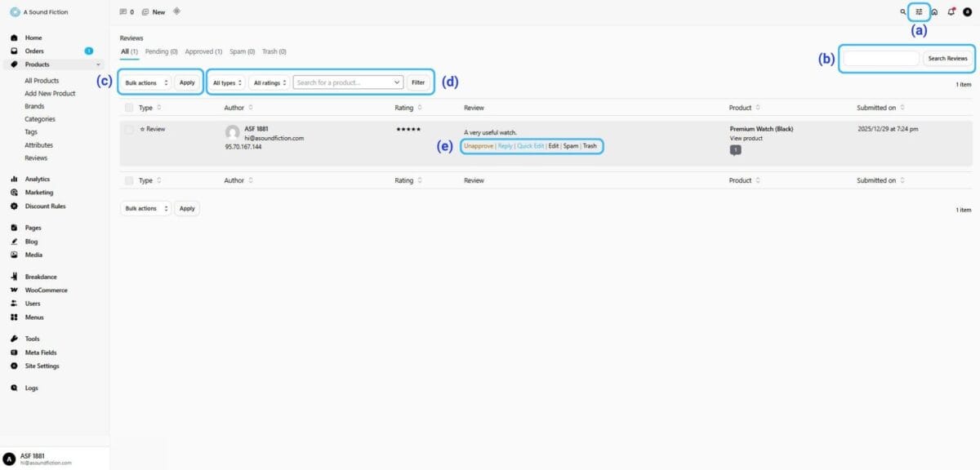The image size is (980, 470).
Task: Open Breakdance in the sidebar
Action: coord(41,277)
